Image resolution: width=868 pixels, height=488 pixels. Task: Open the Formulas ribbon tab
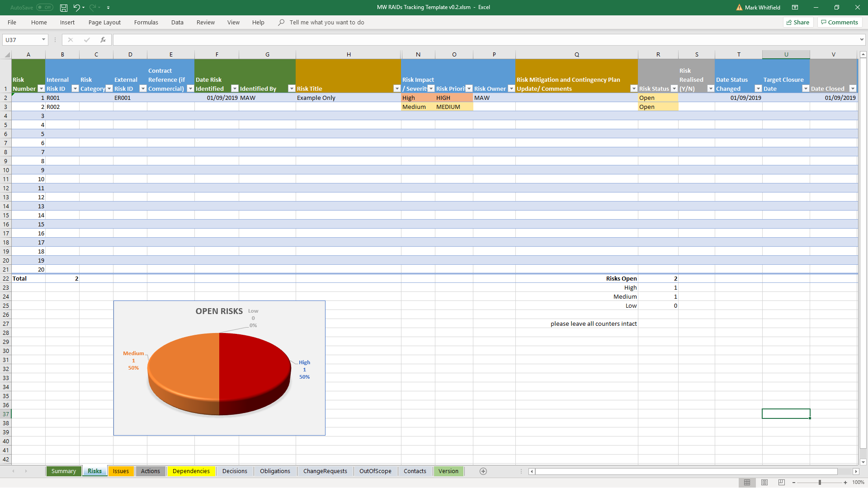(x=146, y=22)
